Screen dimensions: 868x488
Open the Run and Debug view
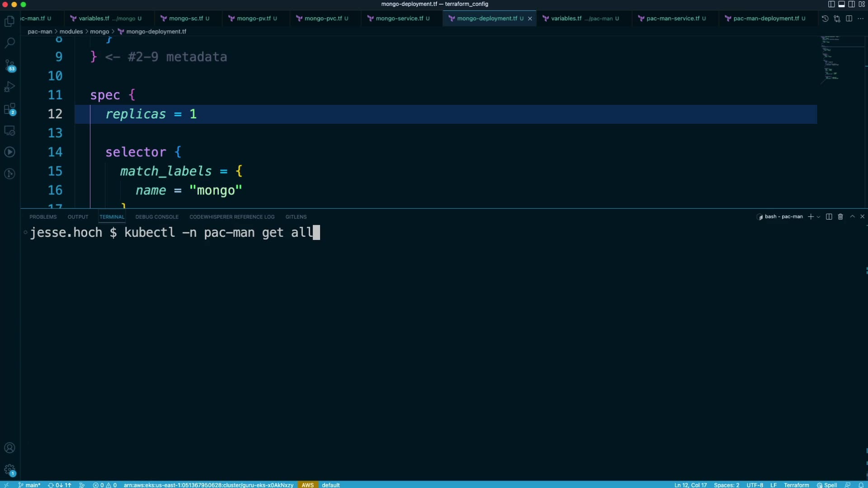9,87
